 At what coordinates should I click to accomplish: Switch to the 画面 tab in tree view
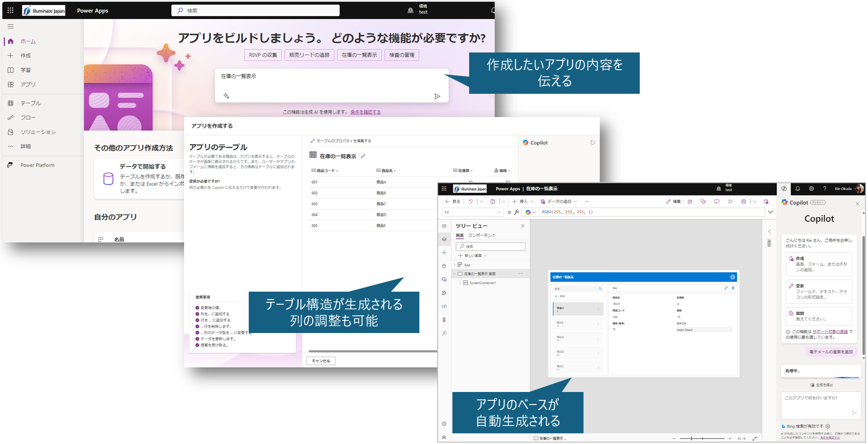(459, 235)
